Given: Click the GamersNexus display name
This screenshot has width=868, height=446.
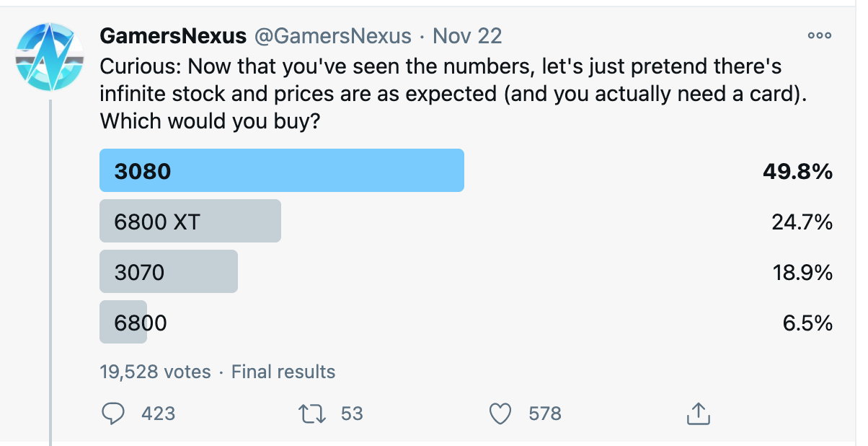Looking at the screenshot, I should [x=173, y=36].
